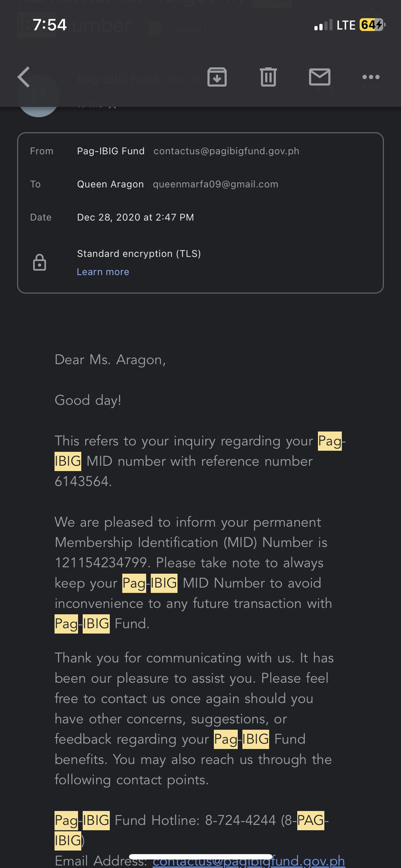Mark the email as unread (envelope icon)

[x=319, y=77]
